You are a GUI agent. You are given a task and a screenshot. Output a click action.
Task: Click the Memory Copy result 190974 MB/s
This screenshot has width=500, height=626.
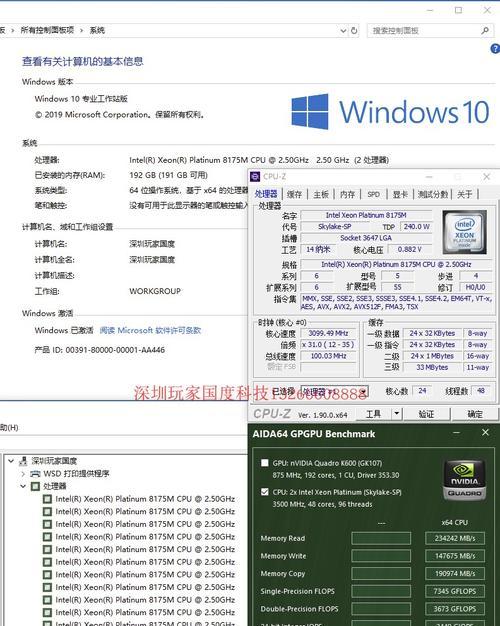click(x=455, y=573)
